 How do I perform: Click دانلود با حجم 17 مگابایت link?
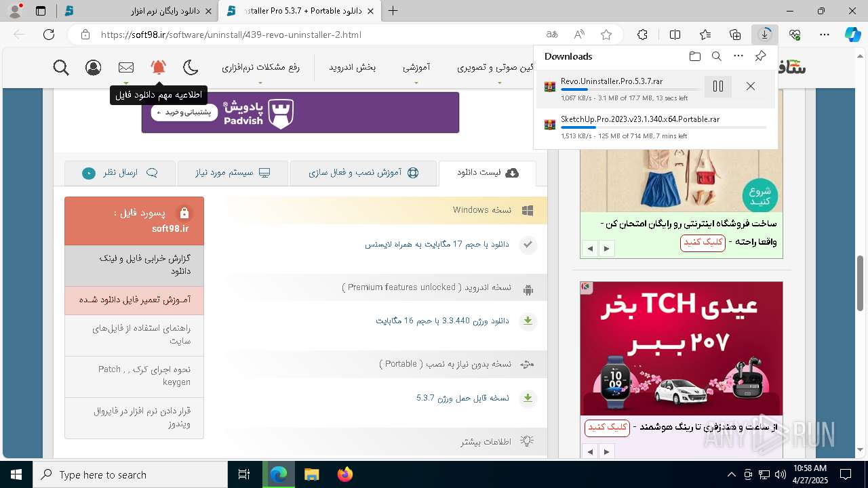(x=437, y=244)
